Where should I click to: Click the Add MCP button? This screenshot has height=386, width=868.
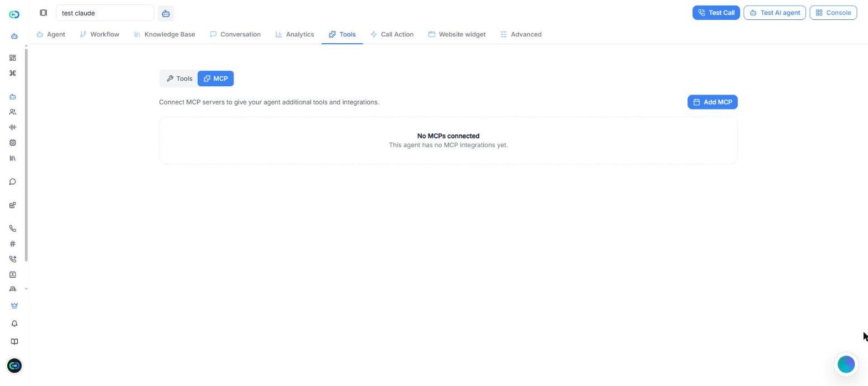(x=712, y=102)
